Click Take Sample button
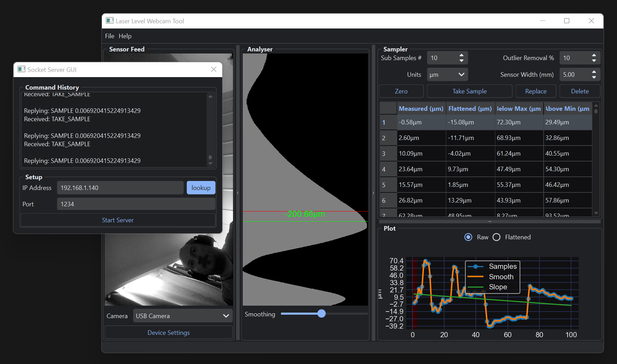The height and width of the screenshot is (364, 617). coord(469,91)
